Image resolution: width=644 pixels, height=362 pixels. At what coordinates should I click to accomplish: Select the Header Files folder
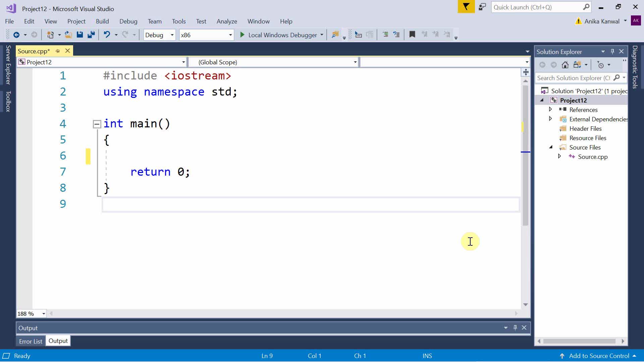click(585, 128)
